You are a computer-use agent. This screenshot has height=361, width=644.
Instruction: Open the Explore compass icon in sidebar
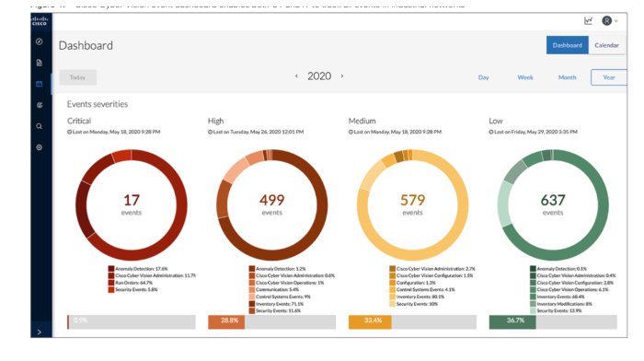40,41
